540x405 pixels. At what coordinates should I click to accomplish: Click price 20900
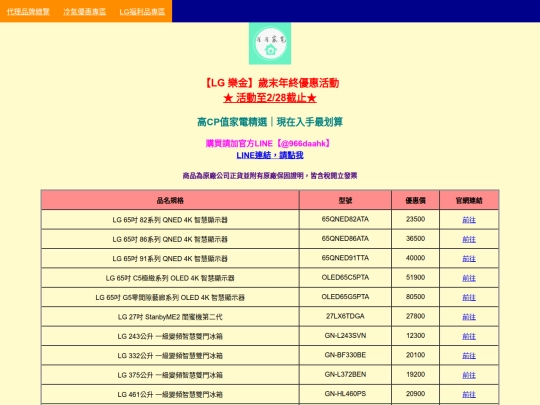click(x=415, y=394)
